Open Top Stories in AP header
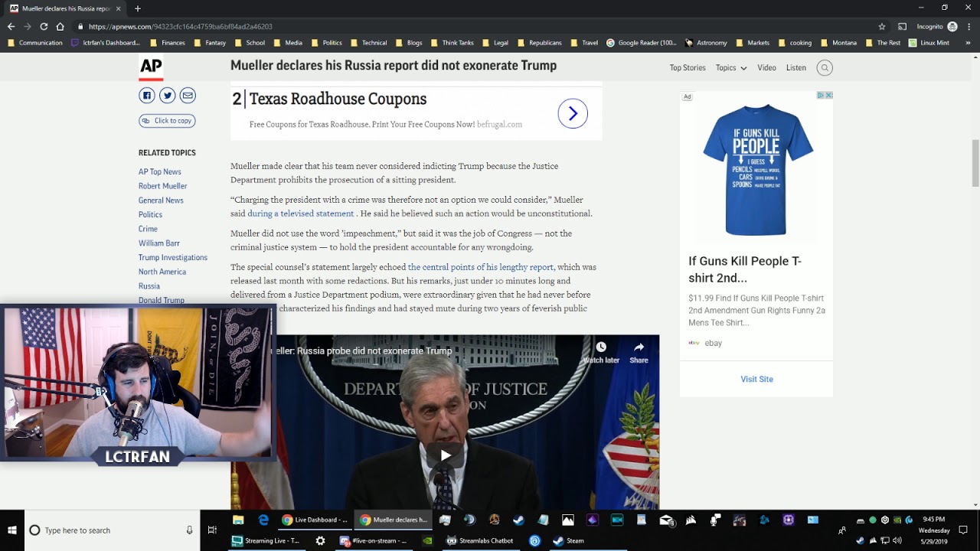 tap(688, 68)
